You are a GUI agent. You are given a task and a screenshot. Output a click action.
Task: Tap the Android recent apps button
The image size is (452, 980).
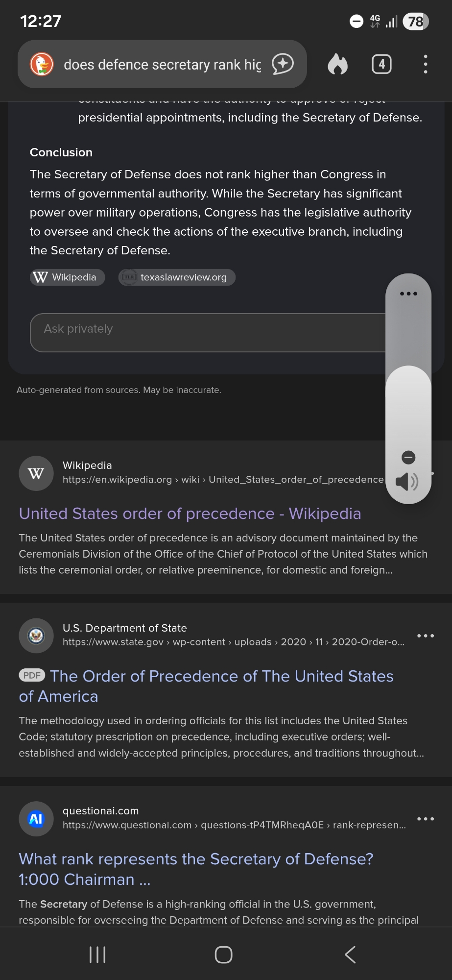(x=97, y=955)
